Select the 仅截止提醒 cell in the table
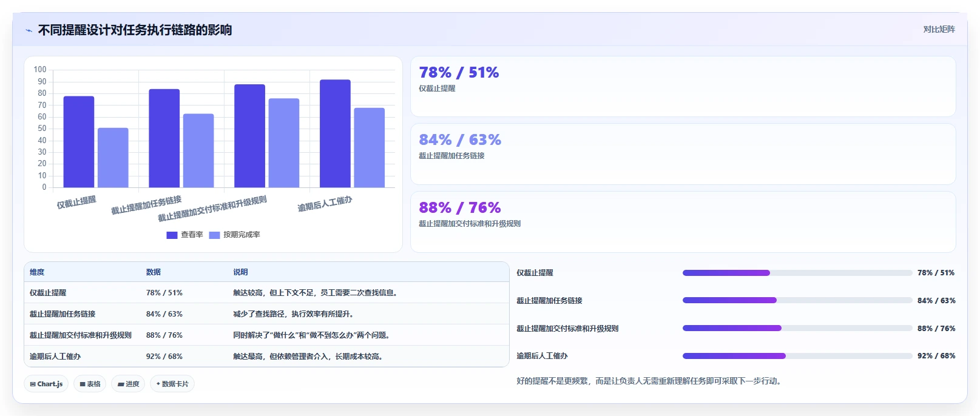This screenshot has width=980, height=416. 48,293
